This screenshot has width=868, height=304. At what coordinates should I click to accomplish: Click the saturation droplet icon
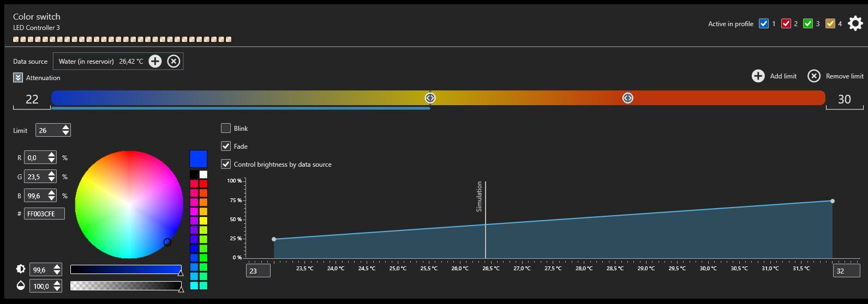pyautogui.click(x=21, y=285)
